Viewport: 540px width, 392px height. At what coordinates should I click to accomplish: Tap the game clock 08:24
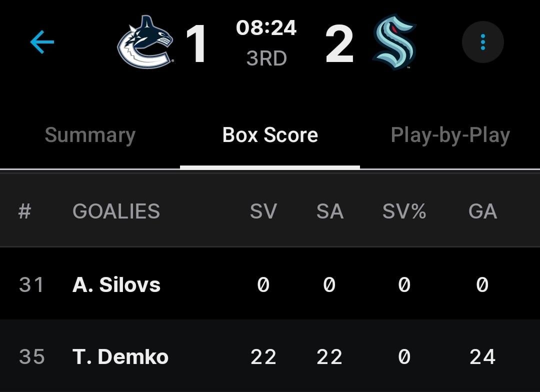point(266,28)
